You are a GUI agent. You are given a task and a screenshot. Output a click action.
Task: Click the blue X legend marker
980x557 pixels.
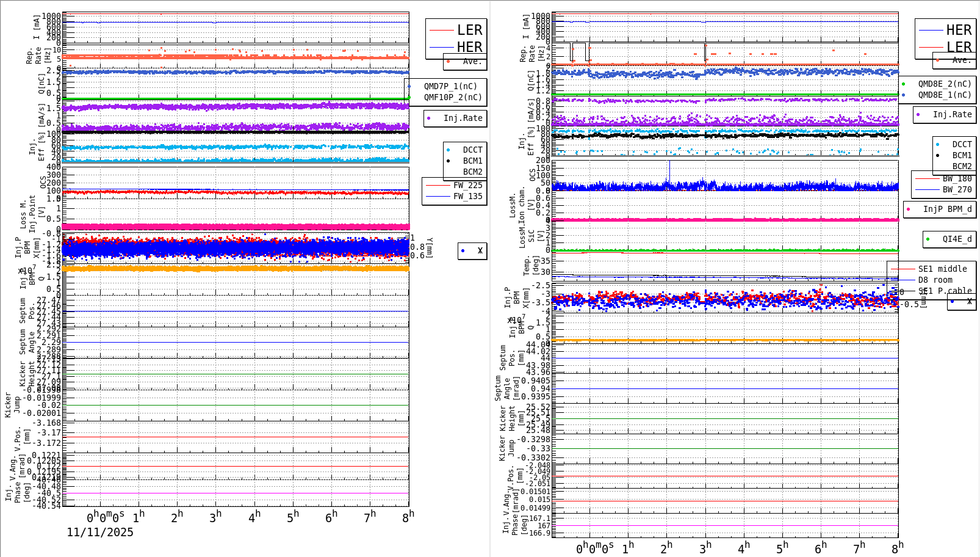tap(463, 251)
